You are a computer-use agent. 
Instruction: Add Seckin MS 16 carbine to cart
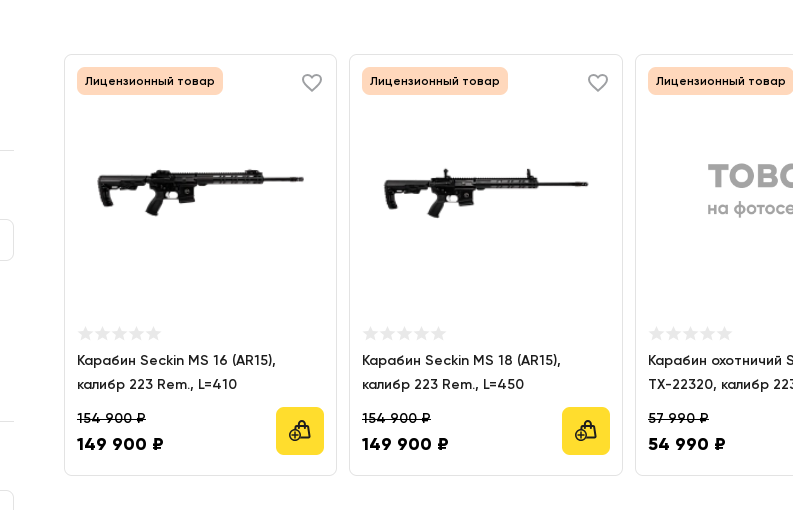[300, 431]
